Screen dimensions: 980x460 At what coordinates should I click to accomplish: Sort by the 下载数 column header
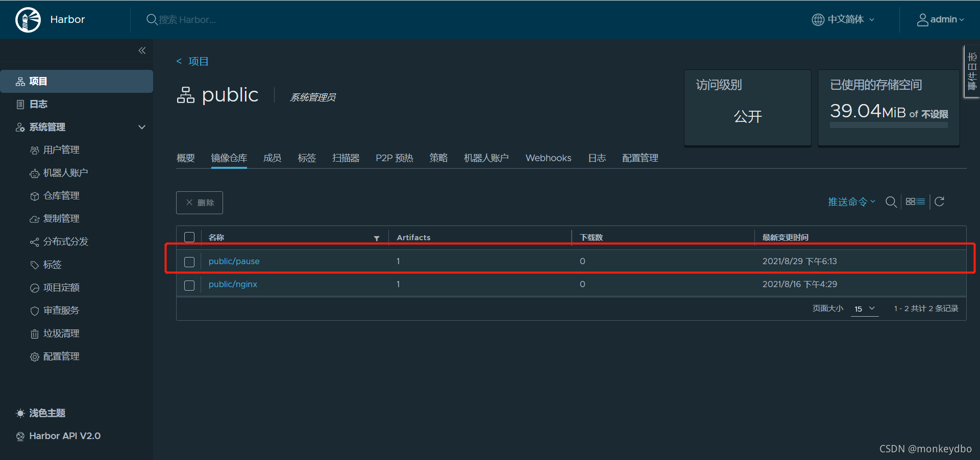coord(592,238)
